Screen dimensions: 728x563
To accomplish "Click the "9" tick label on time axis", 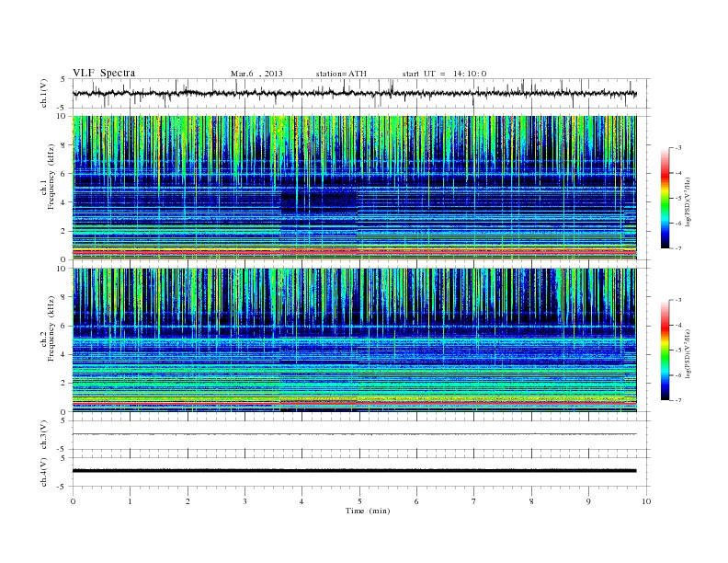I will (x=588, y=501).
